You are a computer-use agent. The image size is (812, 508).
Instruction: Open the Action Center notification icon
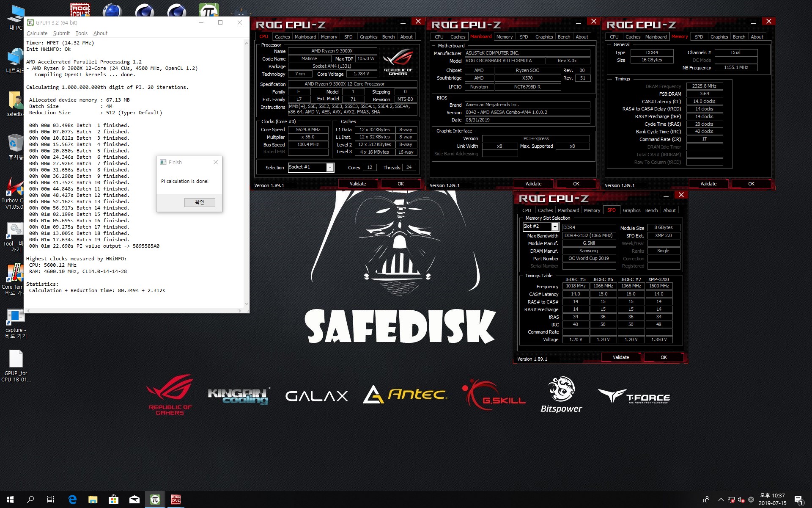(x=798, y=500)
